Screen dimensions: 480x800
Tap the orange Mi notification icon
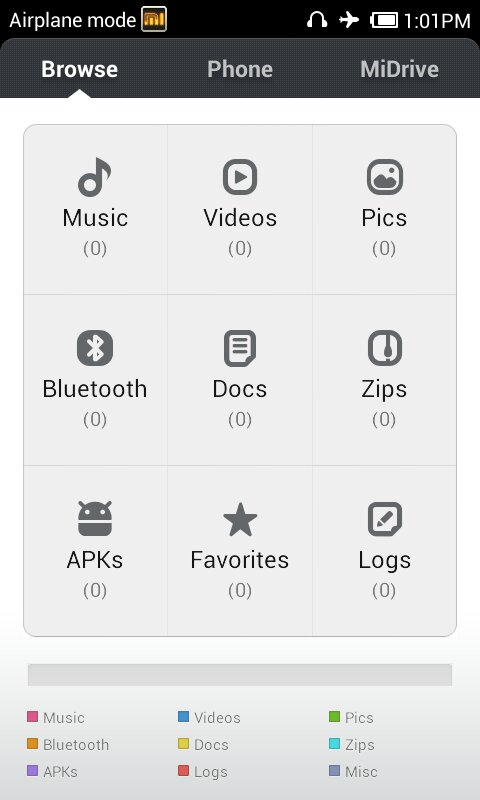[154, 19]
